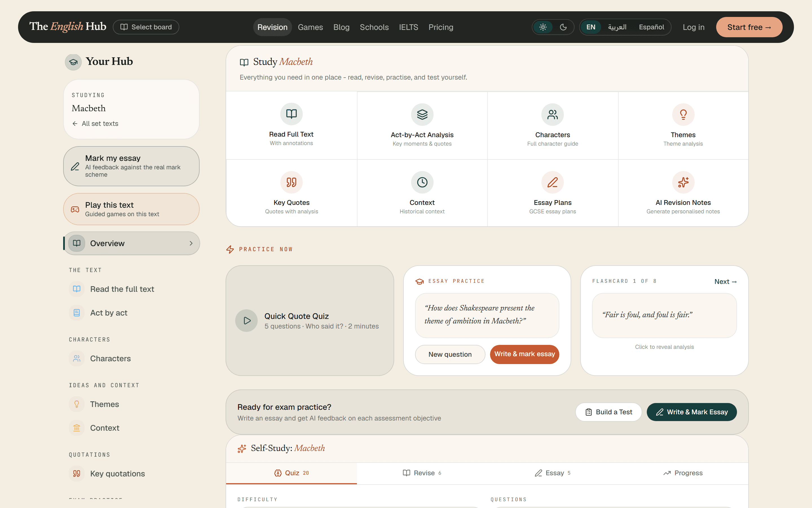Open the Select board picker
This screenshot has width=812, height=508.
click(146, 27)
